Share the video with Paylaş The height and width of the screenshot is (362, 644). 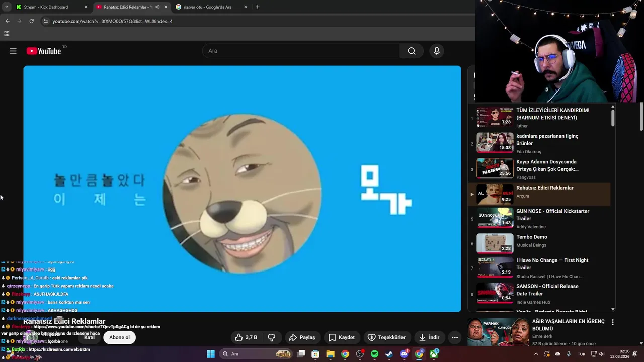302,337
